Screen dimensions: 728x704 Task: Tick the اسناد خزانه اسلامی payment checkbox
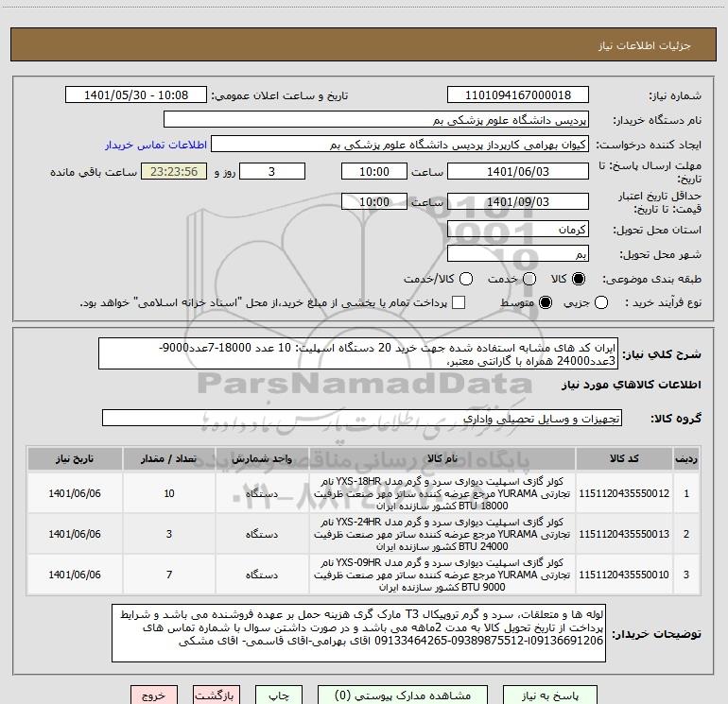pyautogui.click(x=459, y=302)
